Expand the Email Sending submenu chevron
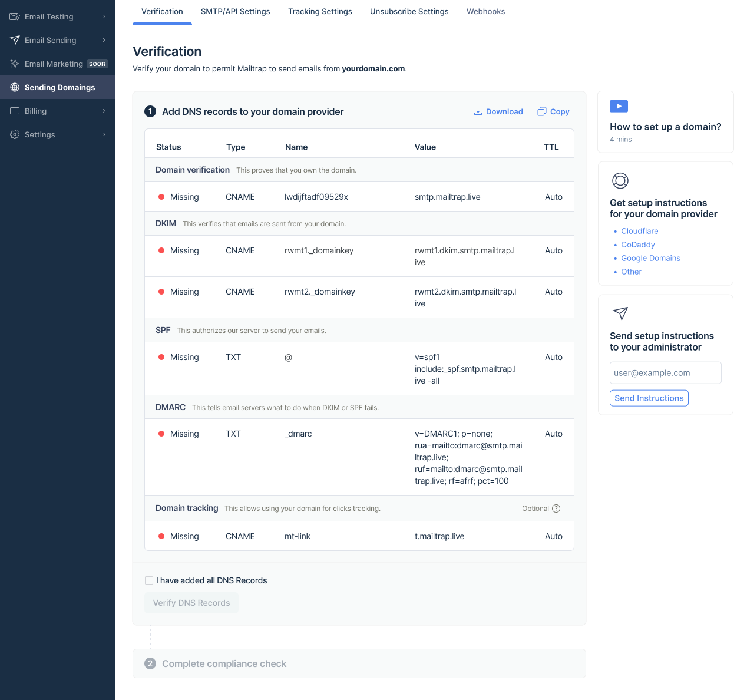This screenshot has height=700, width=747. click(104, 40)
